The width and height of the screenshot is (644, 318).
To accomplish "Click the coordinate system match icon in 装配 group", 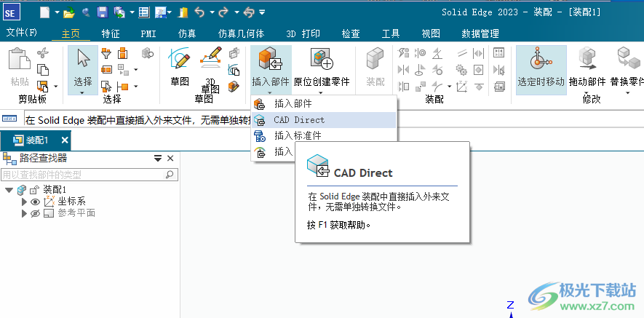I will click(x=462, y=87).
